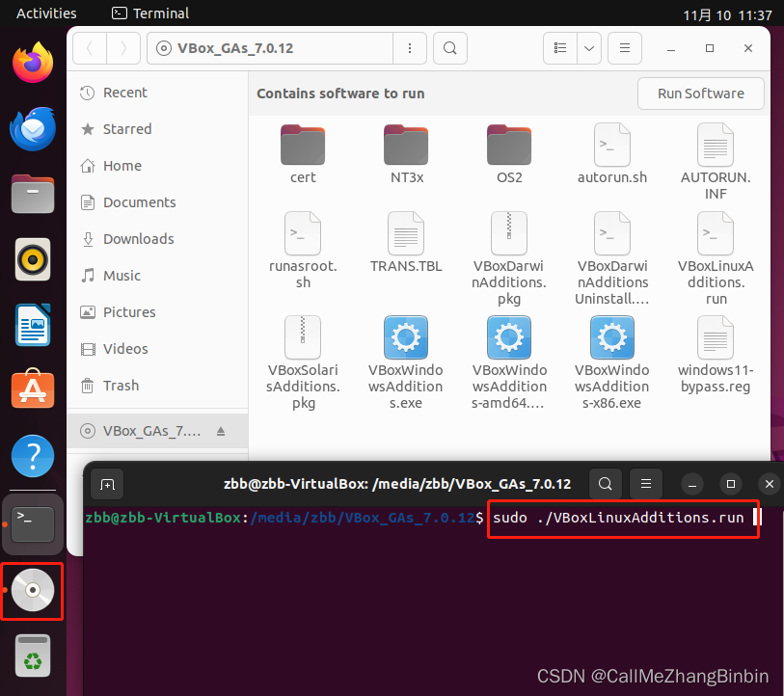Open LibreOffice Writer from the dock
The height and width of the screenshot is (696, 784).
click(x=32, y=324)
